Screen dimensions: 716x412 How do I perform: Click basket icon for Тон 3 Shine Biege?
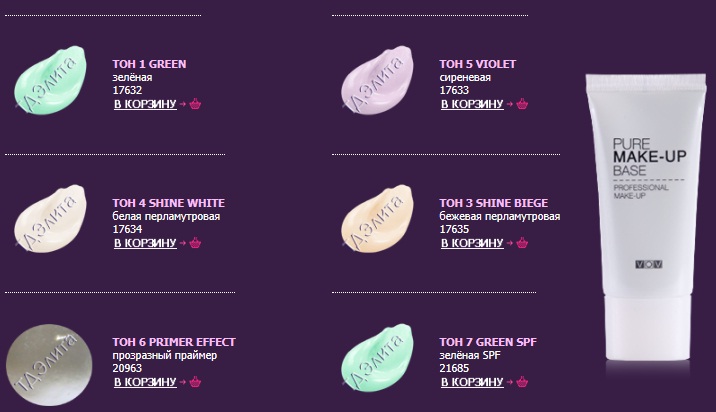click(x=521, y=242)
